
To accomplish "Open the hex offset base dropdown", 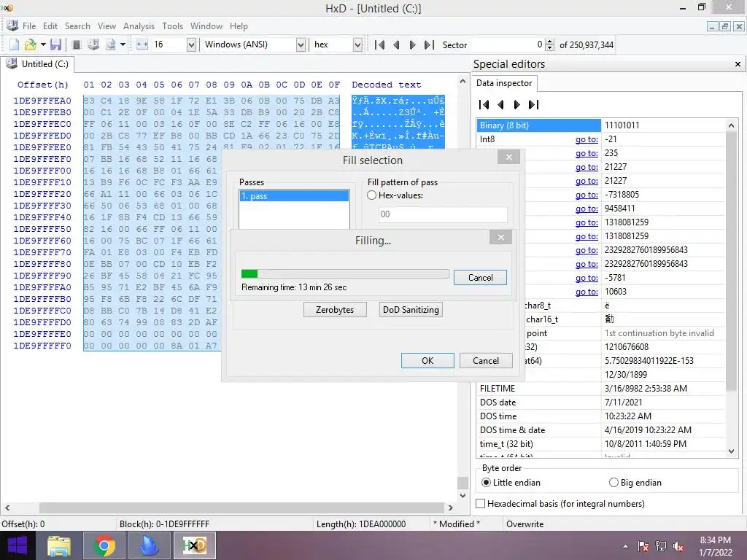I will click(x=357, y=44).
